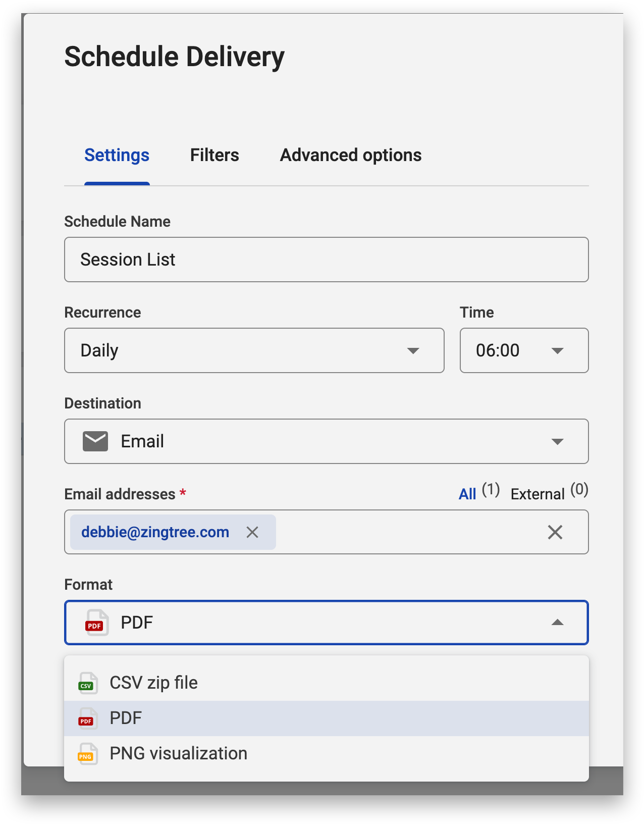Select the Settings tab
Image resolution: width=644 pixels, height=824 pixels.
click(x=117, y=155)
